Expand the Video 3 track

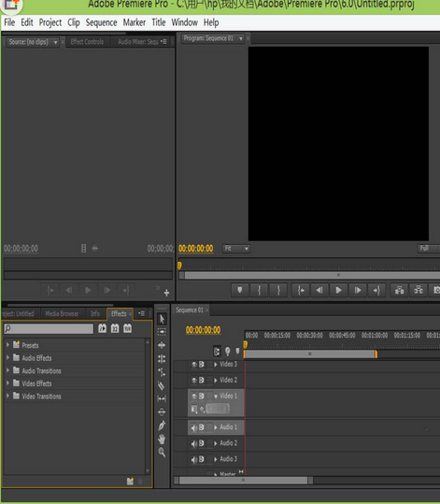click(x=216, y=364)
